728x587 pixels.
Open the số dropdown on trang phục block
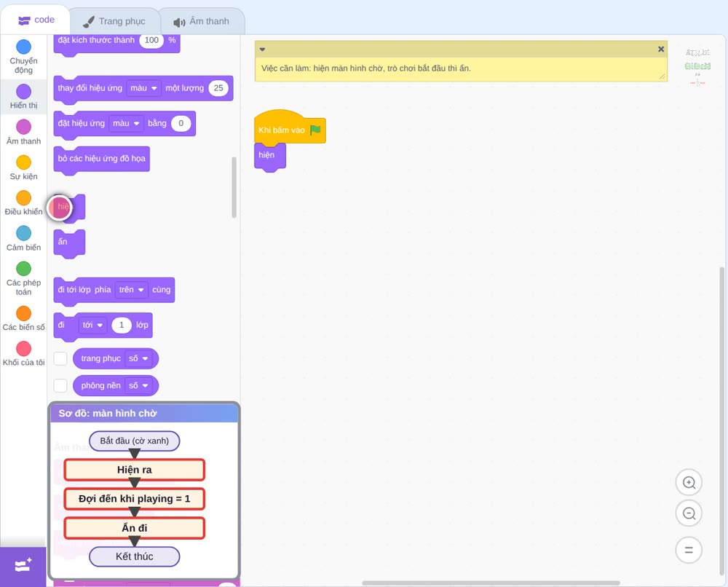tap(138, 358)
